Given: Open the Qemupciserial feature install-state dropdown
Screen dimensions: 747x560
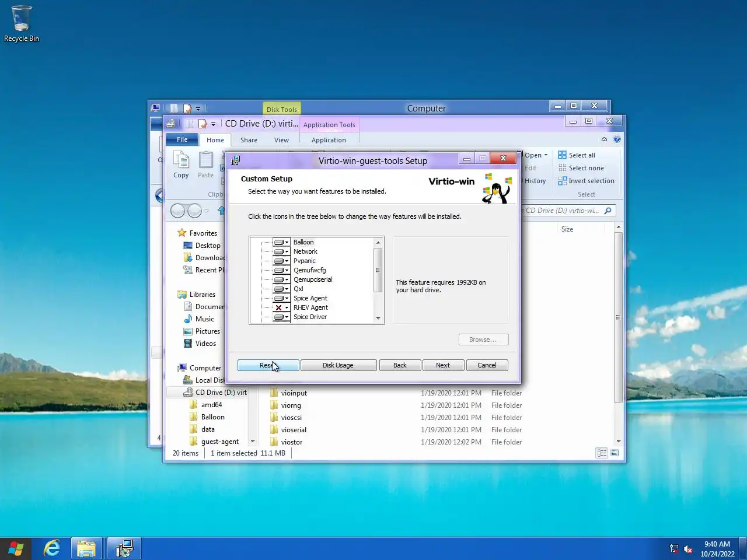Looking at the screenshot, I should (x=281, y=279).
